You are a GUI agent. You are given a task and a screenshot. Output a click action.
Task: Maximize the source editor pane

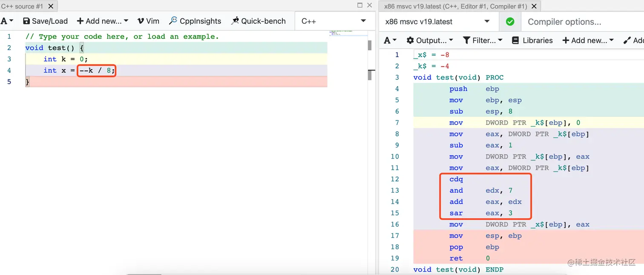[360, 5]
